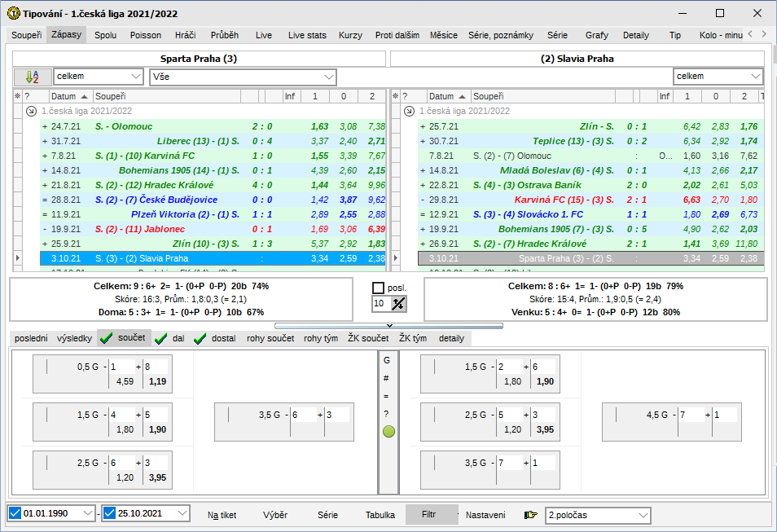Uncheck the 01.01.1990 date checkbox
The width and height of the screenshot is (777, 532).
(15, 513)
